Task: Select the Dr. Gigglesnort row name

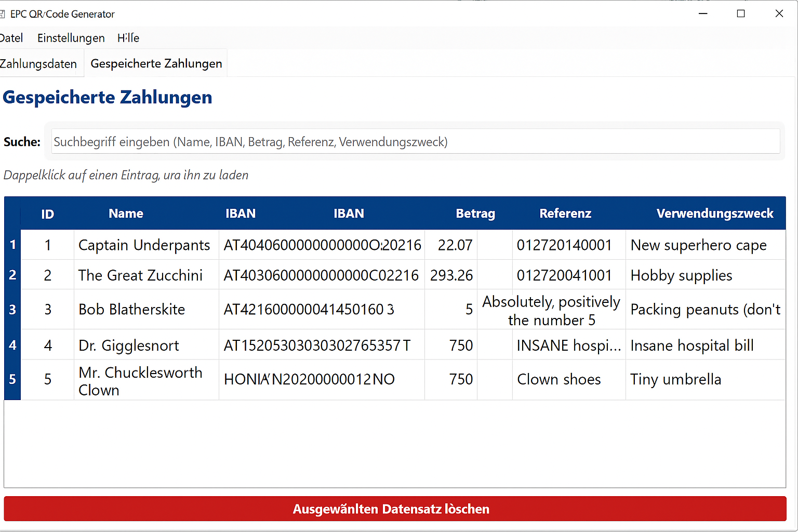Action: point(129,345)
